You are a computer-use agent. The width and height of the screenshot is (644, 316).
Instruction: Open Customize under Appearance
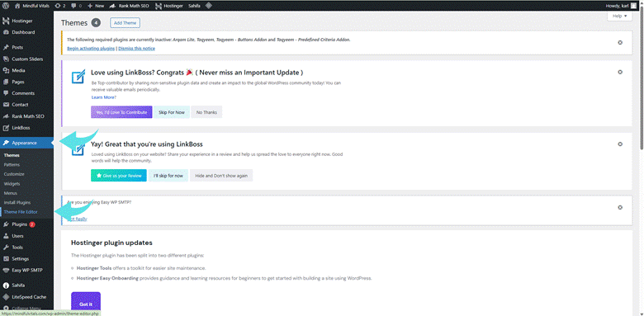point(14,174)
